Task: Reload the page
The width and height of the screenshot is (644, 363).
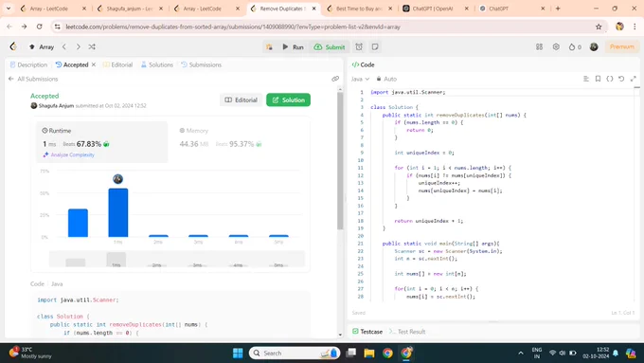Action: point(40,27)
